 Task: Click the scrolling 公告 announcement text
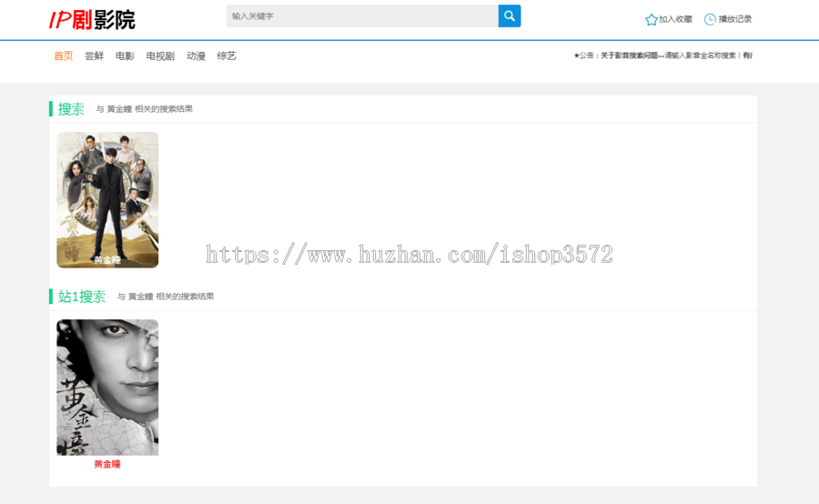pos(662,55)
